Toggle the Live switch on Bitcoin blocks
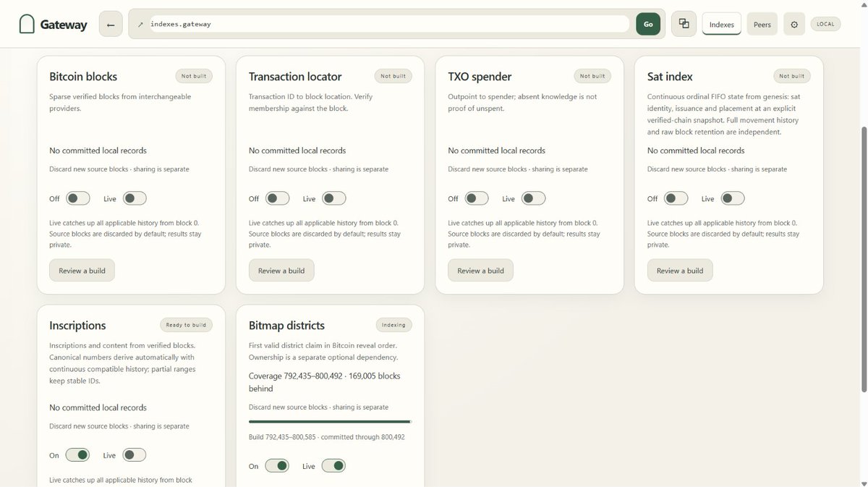 tap(135, 198)
